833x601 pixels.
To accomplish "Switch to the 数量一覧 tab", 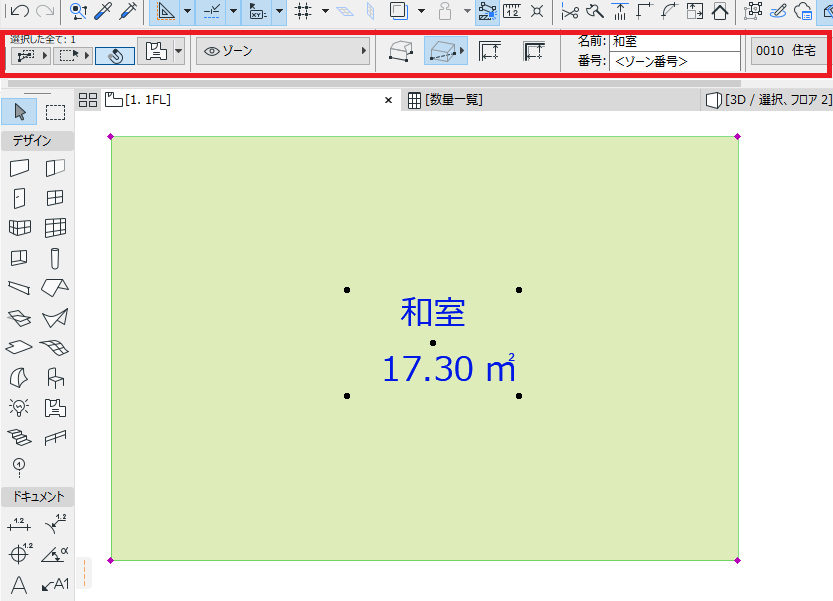I will (x=446, y=99).
